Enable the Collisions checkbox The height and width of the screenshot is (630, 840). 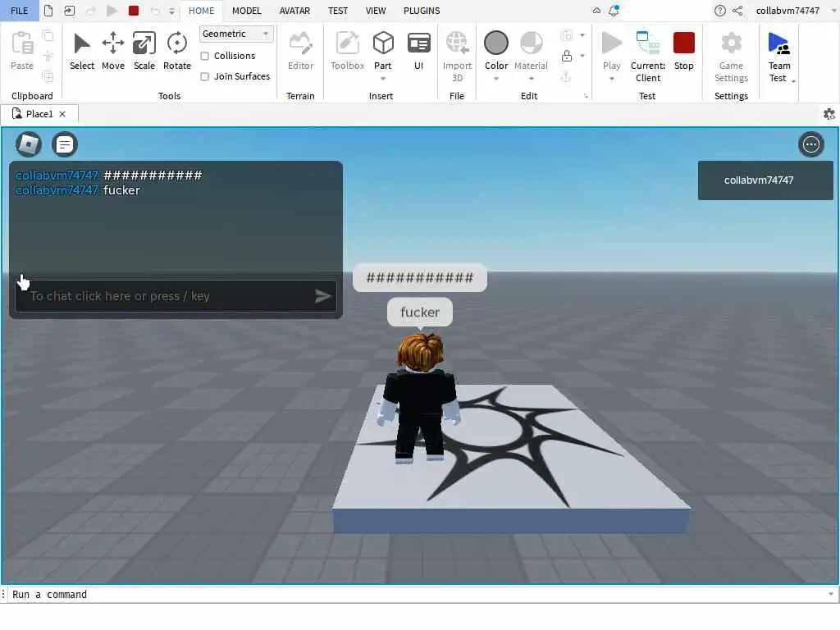[x=204, y=56]
